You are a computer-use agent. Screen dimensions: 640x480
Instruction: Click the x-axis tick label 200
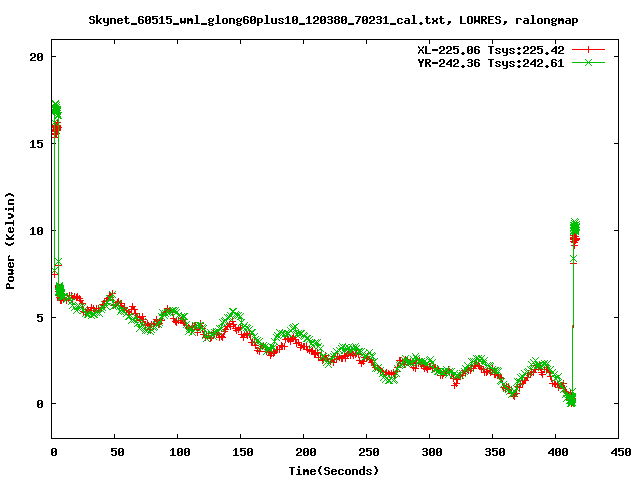click(x=306, y=452)
